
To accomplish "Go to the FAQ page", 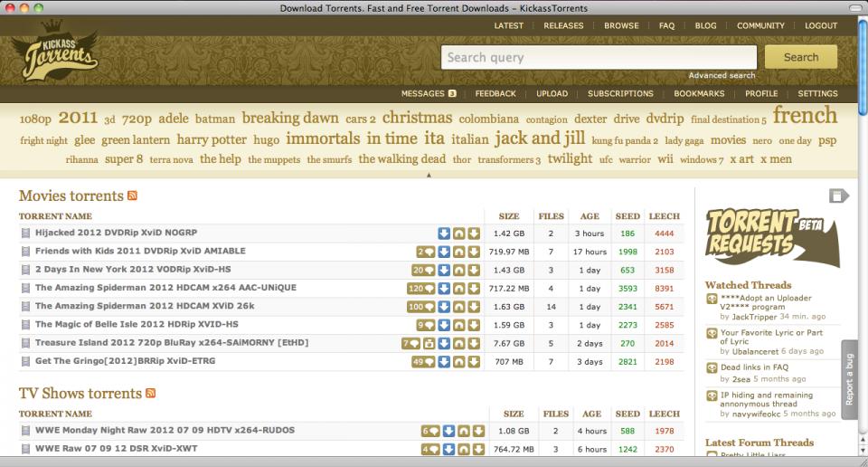I will (666, 25).
